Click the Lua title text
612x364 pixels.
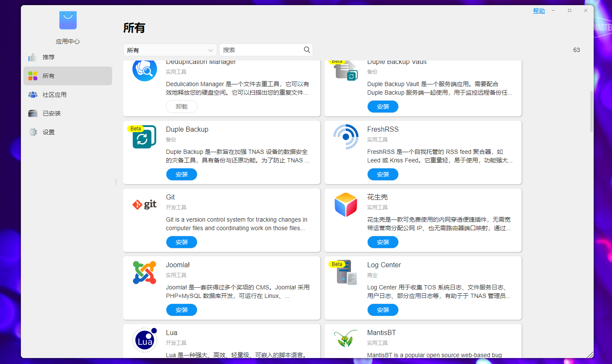point(171,332)
